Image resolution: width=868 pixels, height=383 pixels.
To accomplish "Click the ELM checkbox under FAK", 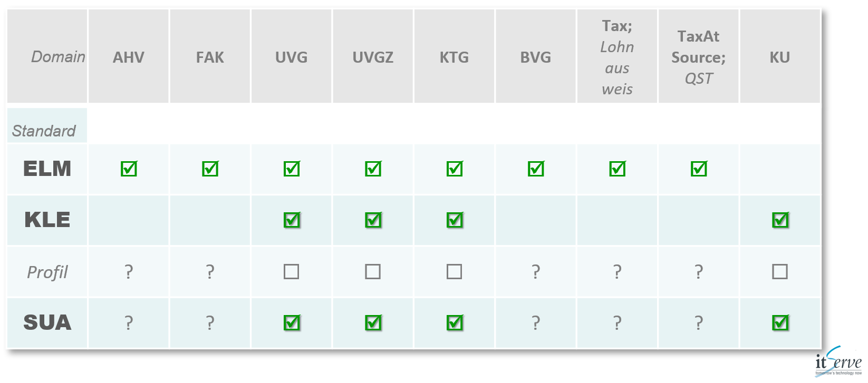I will click(210, 169).
